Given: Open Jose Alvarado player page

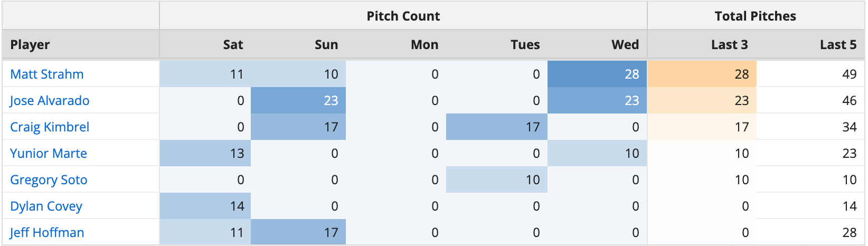Looking at the screenshot, I should 50,100.
